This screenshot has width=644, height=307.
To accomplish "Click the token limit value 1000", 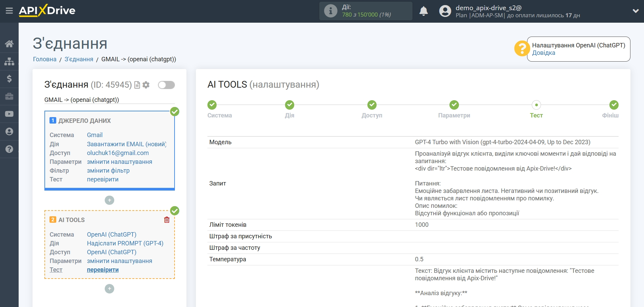I will coord(422,225).
